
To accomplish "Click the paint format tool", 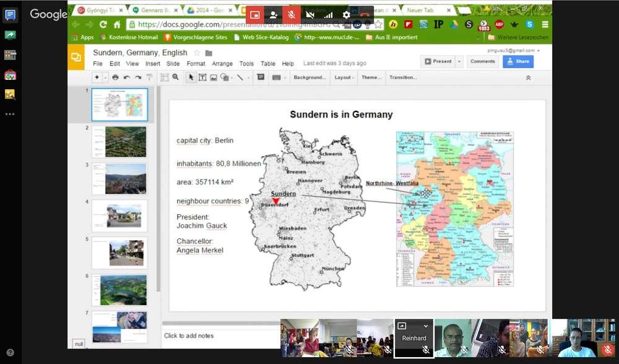I will [149, 77].
